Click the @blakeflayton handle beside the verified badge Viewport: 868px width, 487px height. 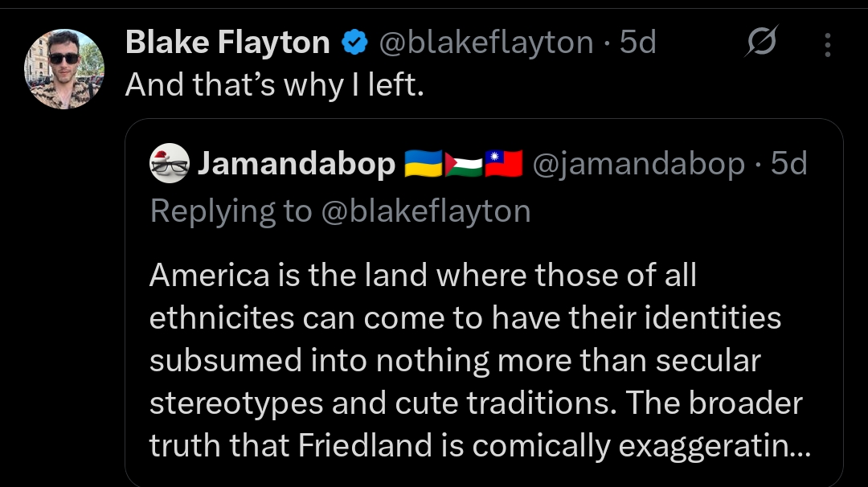click(x=485, y=43)
